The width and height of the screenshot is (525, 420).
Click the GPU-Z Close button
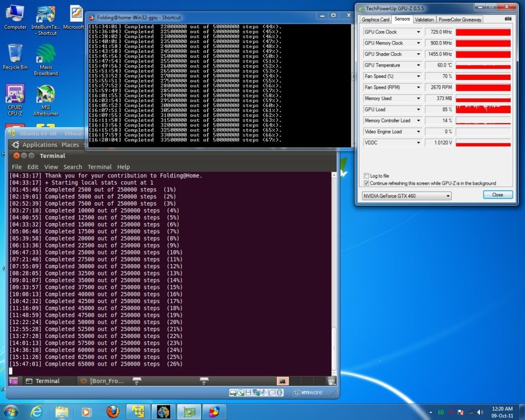tap(498, 194)
